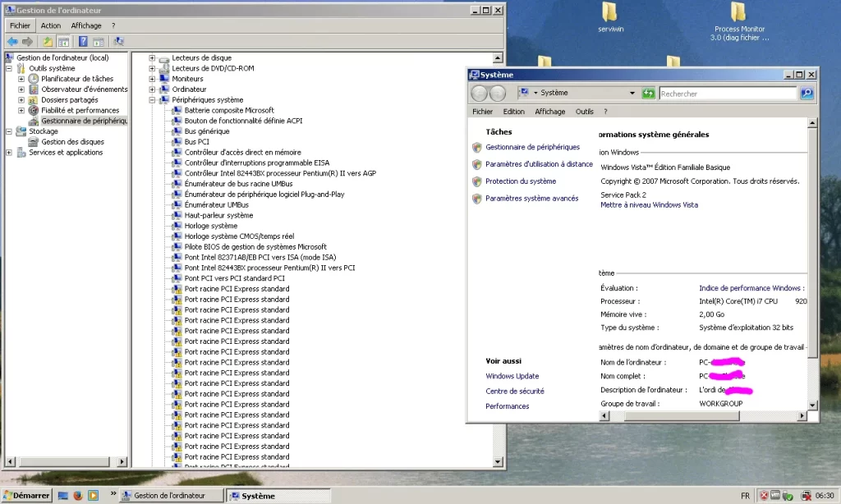Select Haut-parleur système device
The image size is (841, 504).
[218, 216]
